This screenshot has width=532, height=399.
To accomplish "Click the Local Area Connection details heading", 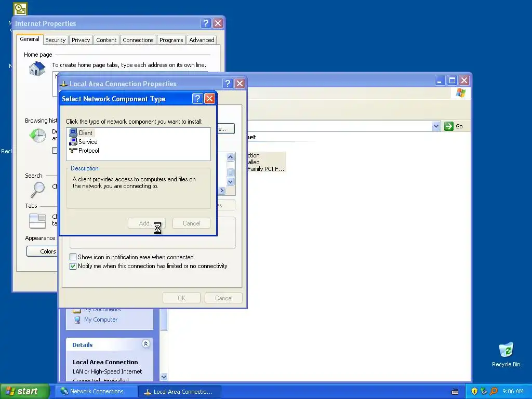I will [x=105, y=362].
